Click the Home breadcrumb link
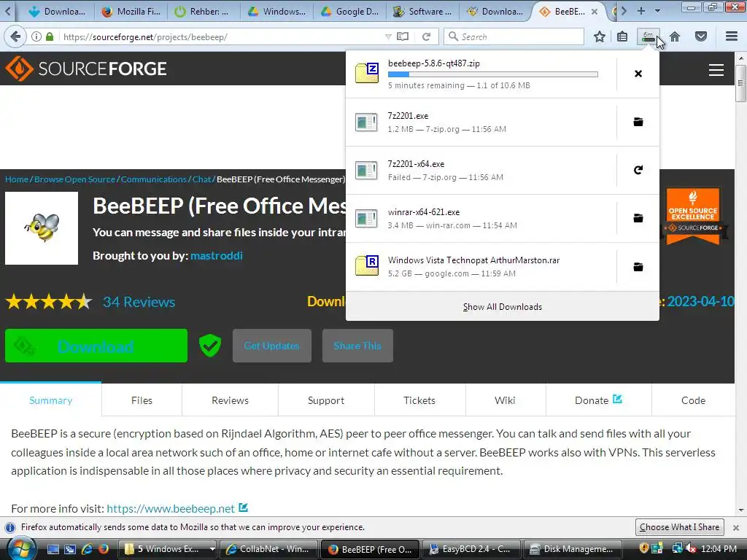 coord(17,179)
